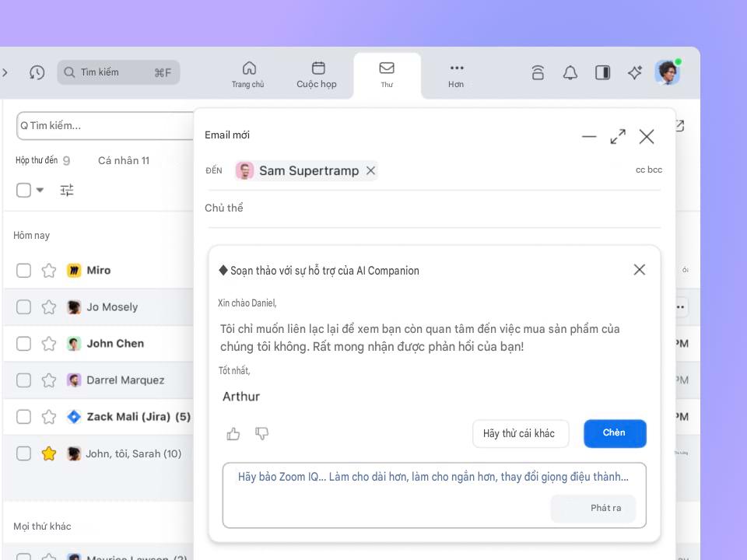Screen dimensions: 747x560
Task: Close the Email mới compose window
Action: tap(647, 137)
